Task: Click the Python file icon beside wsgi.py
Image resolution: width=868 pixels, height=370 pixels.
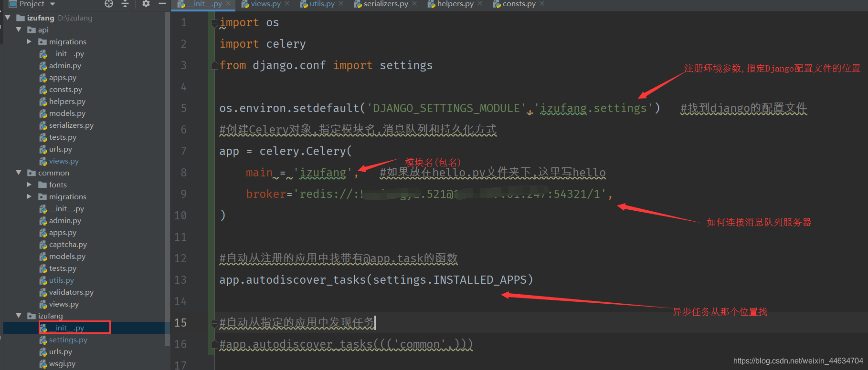Action: [x=43, y=364]
